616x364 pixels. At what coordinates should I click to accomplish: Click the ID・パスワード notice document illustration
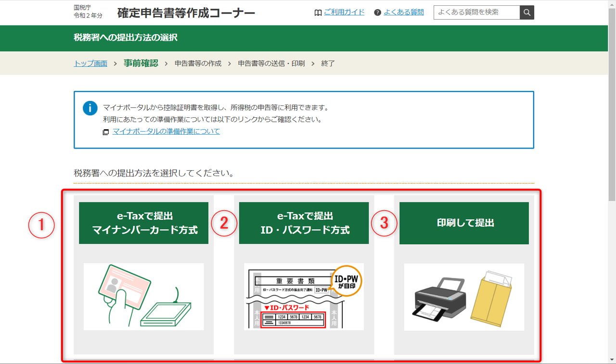click(x=304, y=297)
